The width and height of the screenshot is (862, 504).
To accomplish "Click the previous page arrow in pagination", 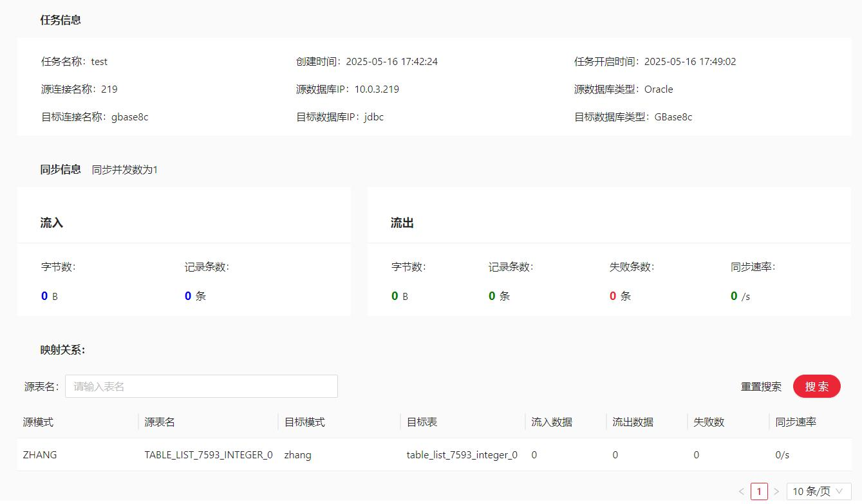I will tap(742, 491).
